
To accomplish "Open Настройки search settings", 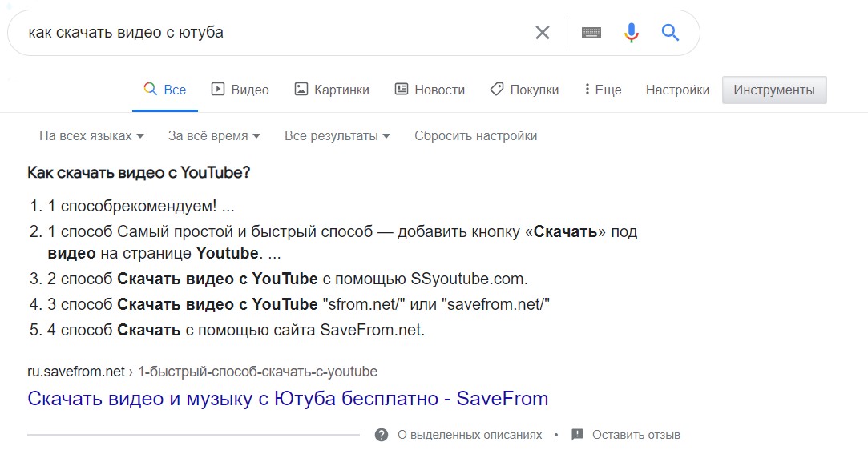I will pos(677,90).
